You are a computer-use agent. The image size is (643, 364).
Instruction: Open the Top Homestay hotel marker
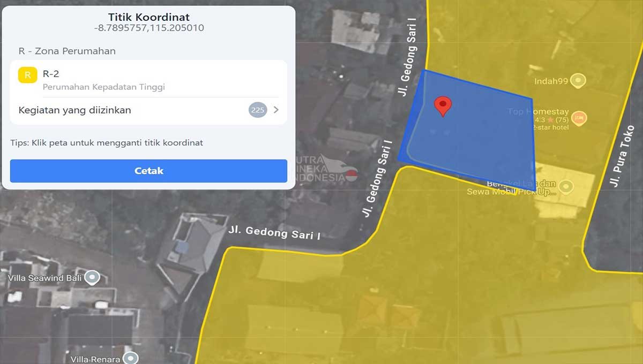click(x=579, y=118)
